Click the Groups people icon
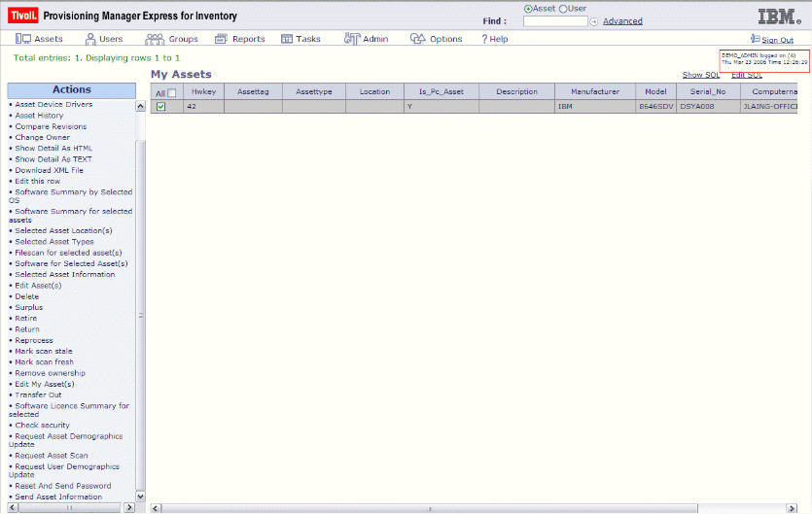 click(x=155, y=39)
